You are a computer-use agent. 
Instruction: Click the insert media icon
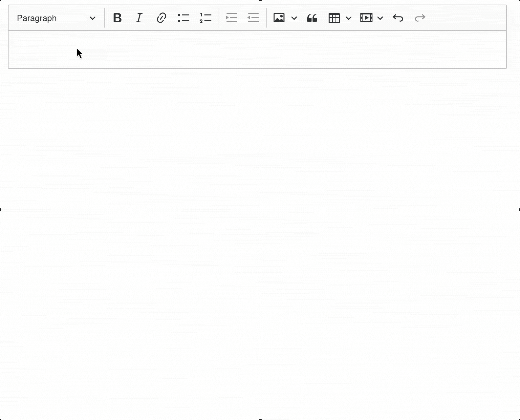point(366,18)
